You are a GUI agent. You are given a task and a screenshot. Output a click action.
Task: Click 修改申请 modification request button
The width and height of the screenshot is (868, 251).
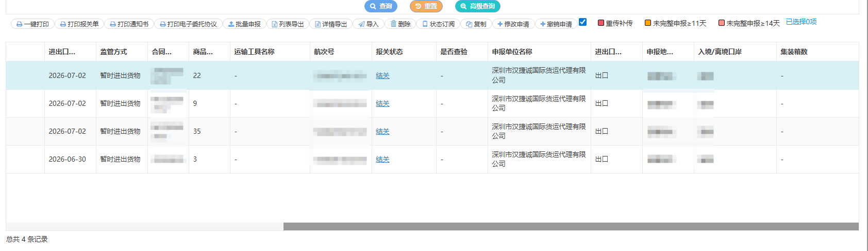513,24
